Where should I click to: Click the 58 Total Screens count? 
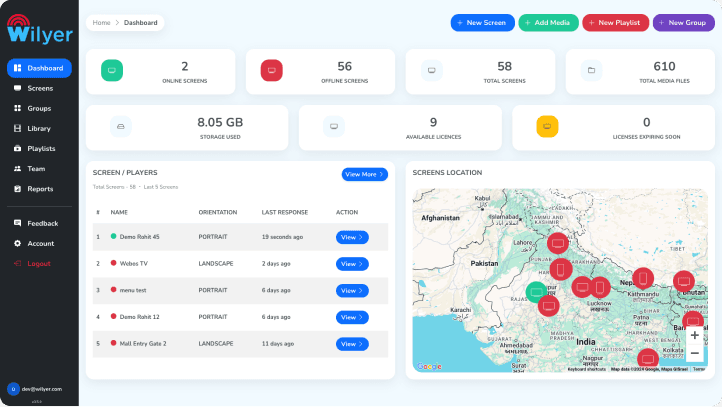point(504,66)
